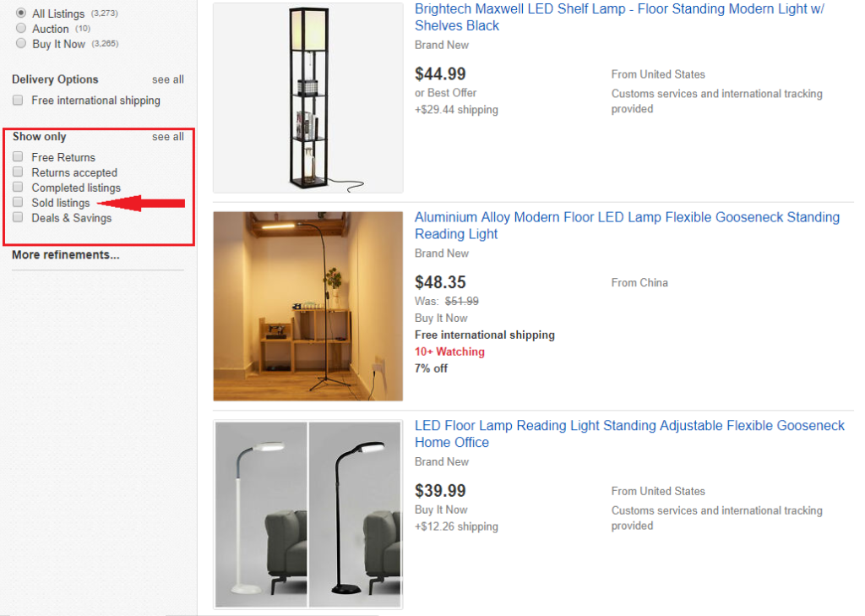
Task: Open the LED Floor Lamp Home Office listing
Action: click(x=629, y=433)
